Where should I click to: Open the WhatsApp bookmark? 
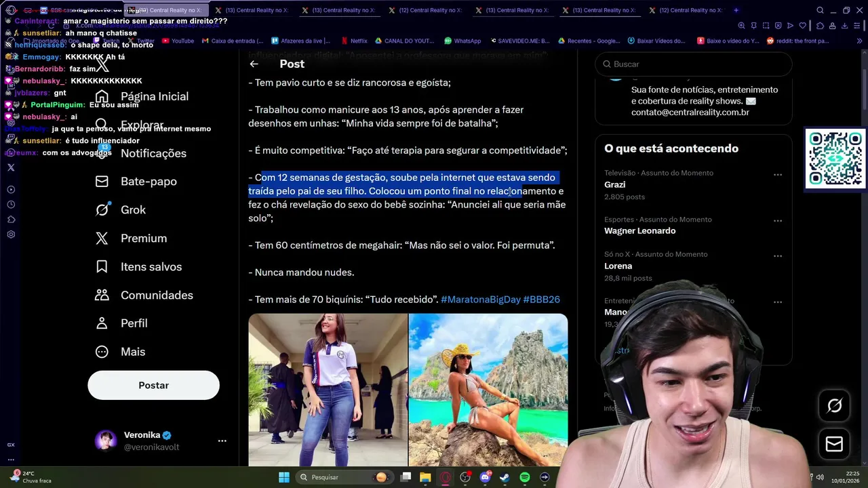tap(462, 41)
